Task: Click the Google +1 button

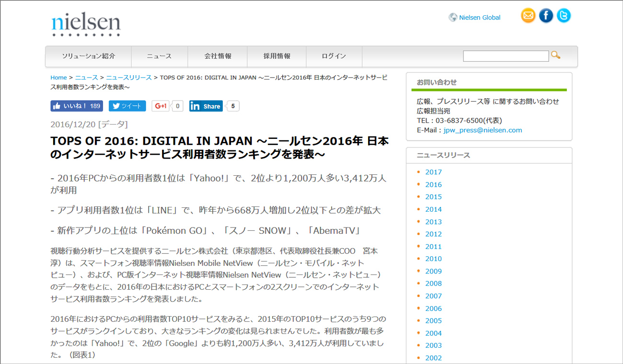Action: pyautogui.click(x=161, y=106)
